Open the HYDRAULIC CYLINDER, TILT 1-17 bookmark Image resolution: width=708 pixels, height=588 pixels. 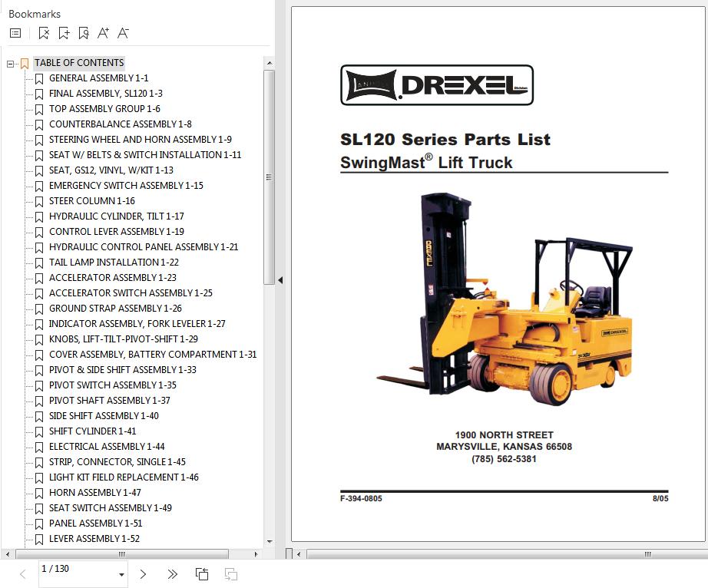pos(116,216)
